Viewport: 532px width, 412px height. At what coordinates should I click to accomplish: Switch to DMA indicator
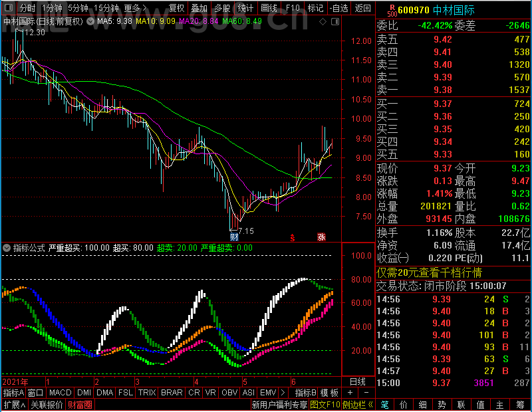[x=105, y=393]
